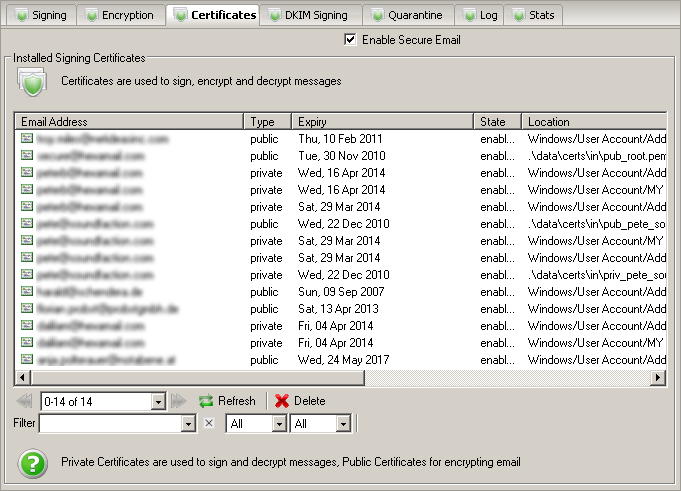Sort by Location column header
This screenshot has height=491, width=681.
(594, 122)
